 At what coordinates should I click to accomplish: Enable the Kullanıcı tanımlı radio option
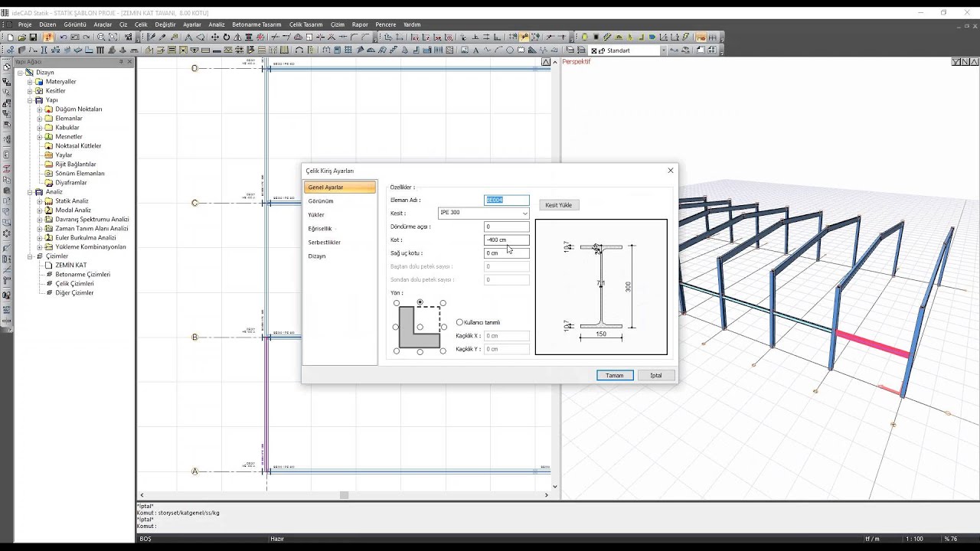pos(459,322)
